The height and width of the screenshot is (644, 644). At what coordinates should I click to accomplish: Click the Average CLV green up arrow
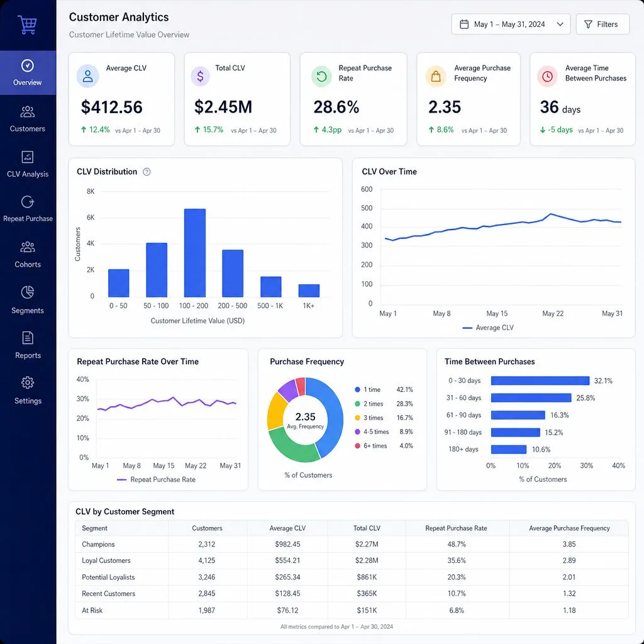(x=84, y=130)
